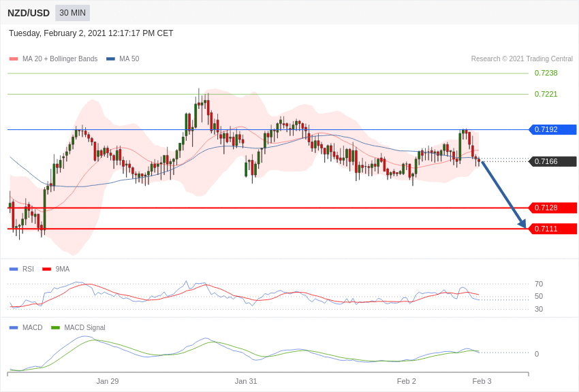This screenshot has height=392, width=579.
Task: Click the Feb 3 date axis label
Action: point(482,381)
